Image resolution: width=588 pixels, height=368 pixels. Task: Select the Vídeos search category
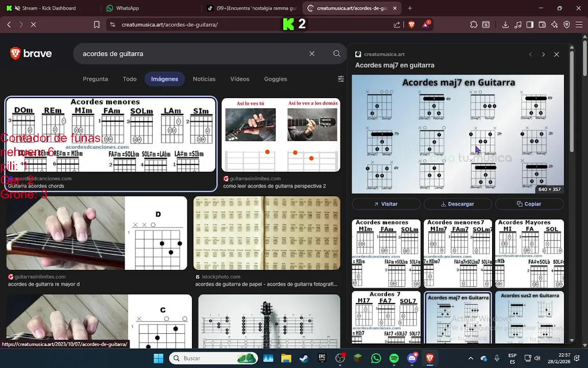(x=239, y=79)
